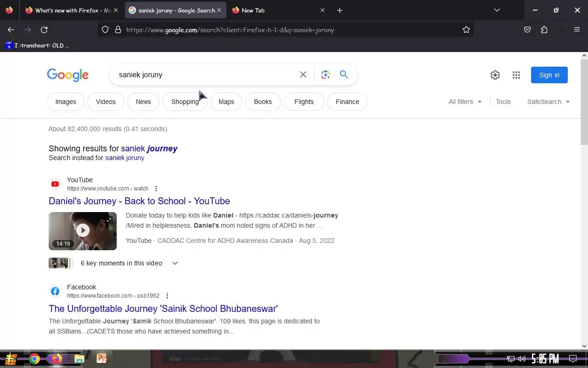Open the SafeSearch dropdown
The image size is (588, 368).
[x=548, y=102]
